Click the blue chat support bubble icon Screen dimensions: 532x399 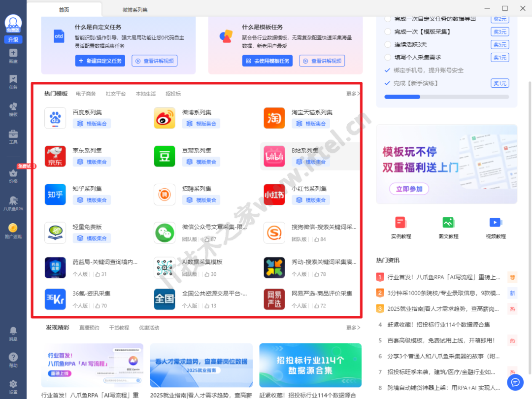click(x=515, y=382)
